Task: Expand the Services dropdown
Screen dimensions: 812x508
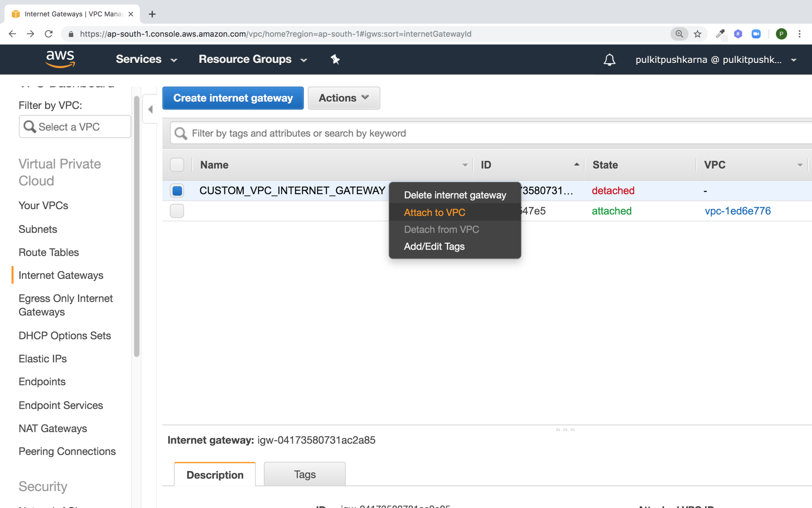Action: coord(146,59)
